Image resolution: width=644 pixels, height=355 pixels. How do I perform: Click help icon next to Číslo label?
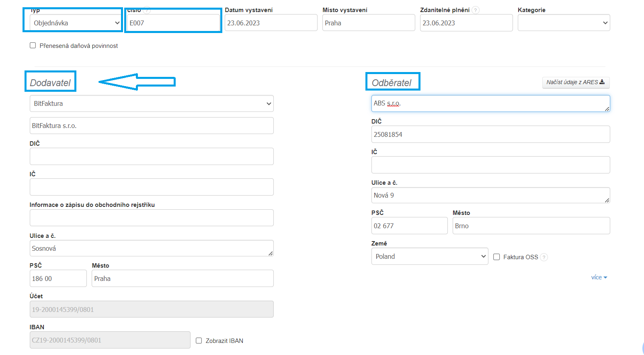click(147, 10)
